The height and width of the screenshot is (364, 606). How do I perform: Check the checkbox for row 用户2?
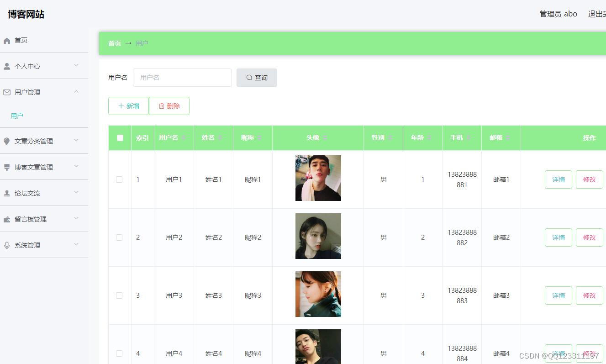119,237
